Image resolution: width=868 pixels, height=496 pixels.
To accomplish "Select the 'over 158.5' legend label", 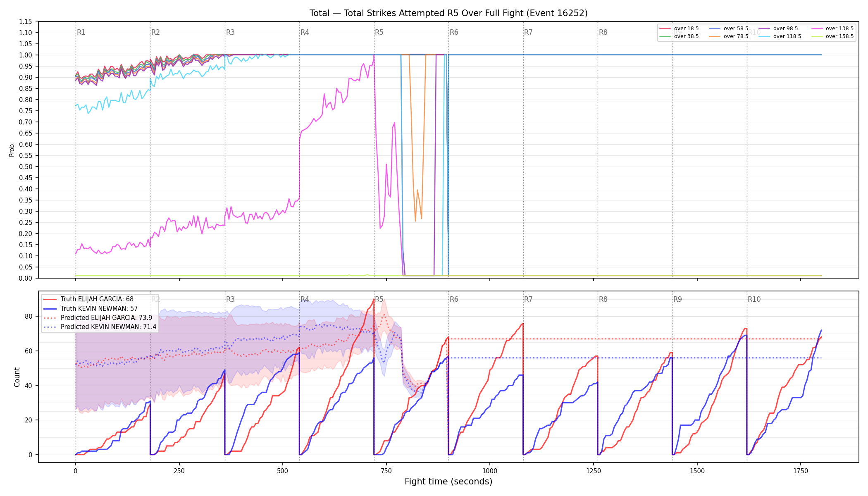I will [x=839, y=36].
